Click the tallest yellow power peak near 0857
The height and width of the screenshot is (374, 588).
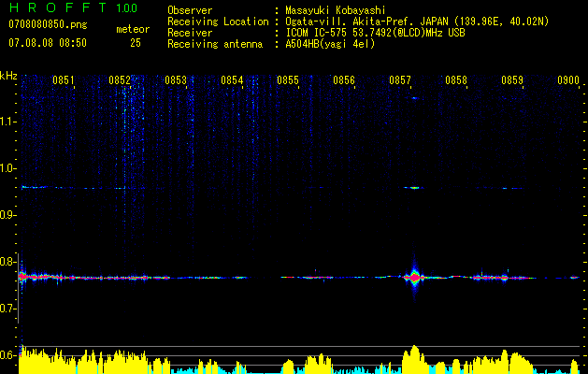pyautogui.click(x=414, y=359)
